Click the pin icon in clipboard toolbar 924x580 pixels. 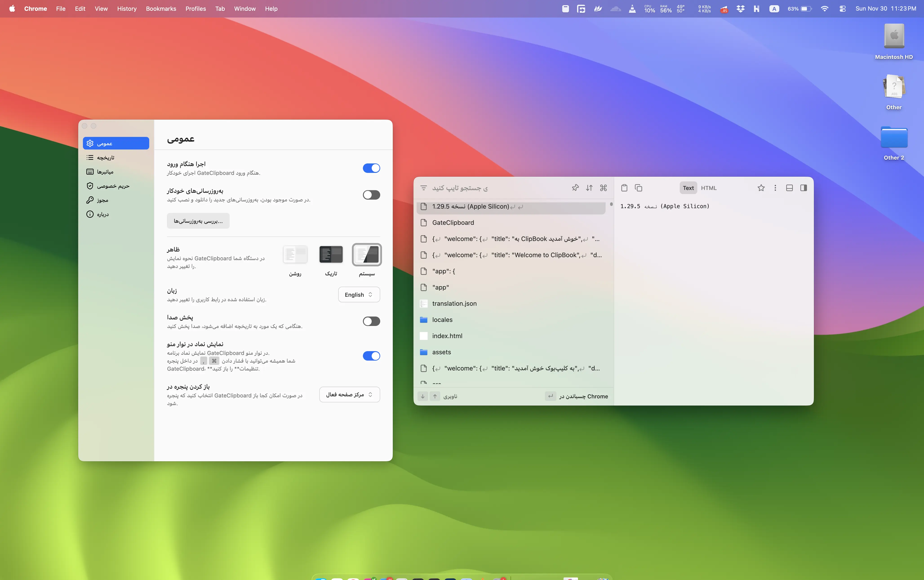point(575,187)
